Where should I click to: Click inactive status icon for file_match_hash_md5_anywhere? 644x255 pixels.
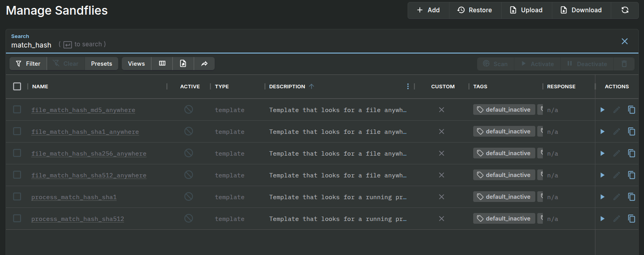(x=189, y=109)
